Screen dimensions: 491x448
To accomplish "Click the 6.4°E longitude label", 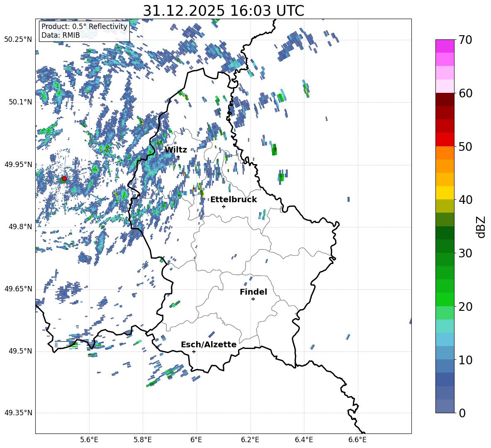I will pyautogui.click(x=304, y=440).
